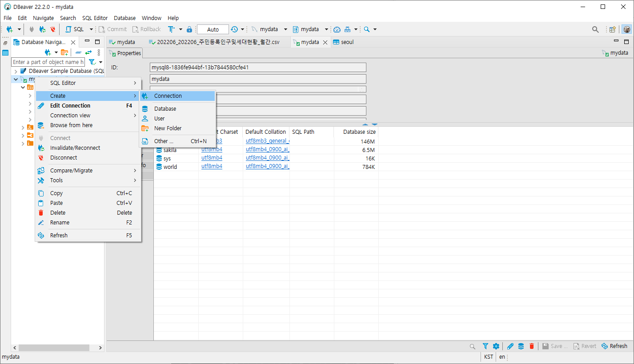Open the active connection mydata selector
This screenshot has height=364, width=634.
[x=269, y=29]
